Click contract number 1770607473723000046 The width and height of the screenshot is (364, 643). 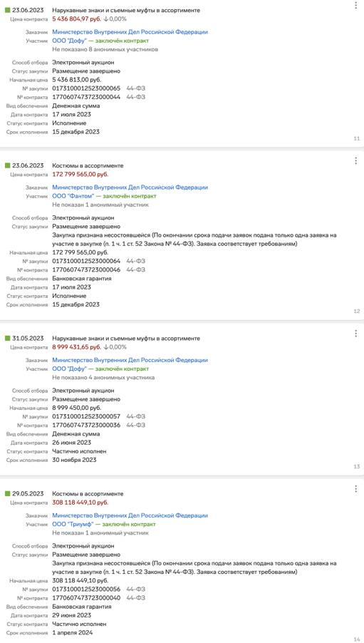[86, 270]
